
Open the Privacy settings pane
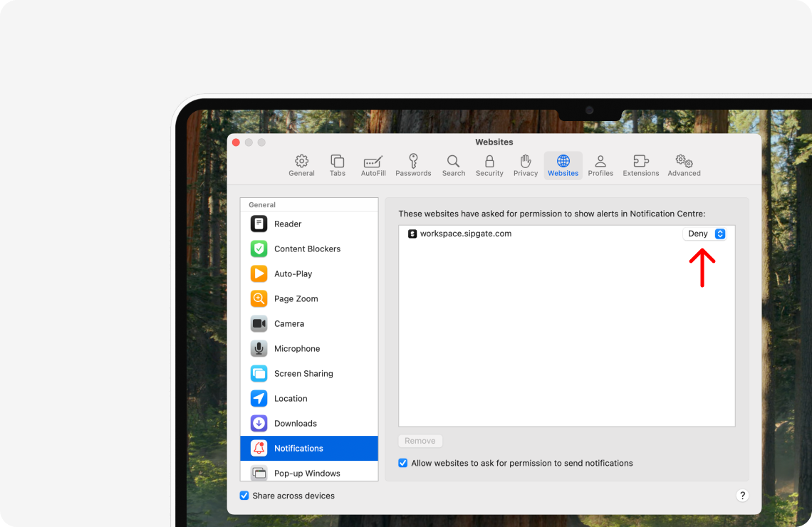(526, 166)
